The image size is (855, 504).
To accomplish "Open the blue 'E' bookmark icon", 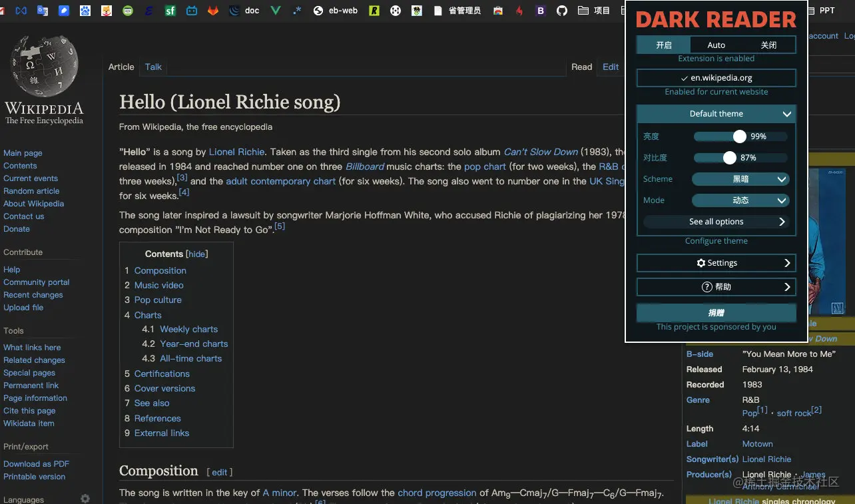I will 149,11.
